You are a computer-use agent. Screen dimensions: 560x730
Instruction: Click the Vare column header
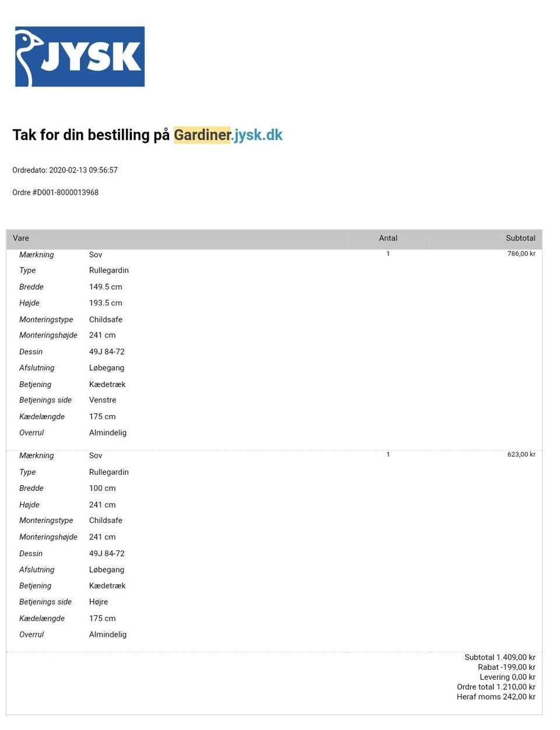pos(21,238)
